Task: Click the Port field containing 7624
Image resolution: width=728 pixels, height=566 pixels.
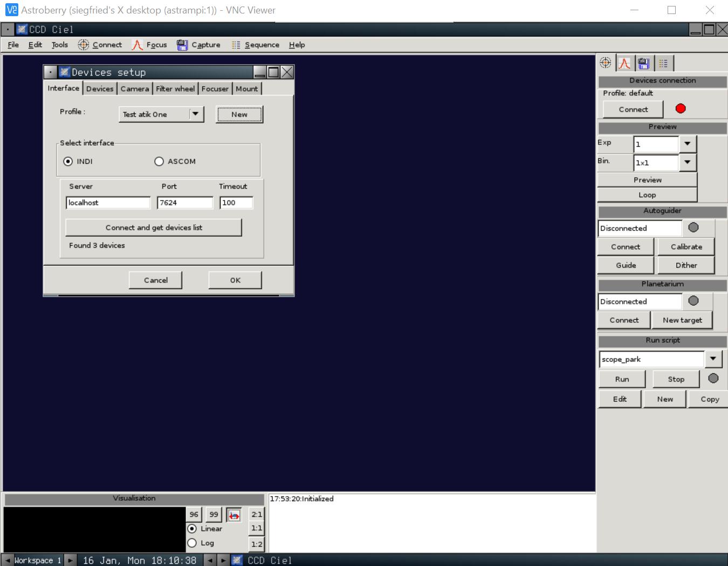Action: pyautogui.click(x=185, y=203)
